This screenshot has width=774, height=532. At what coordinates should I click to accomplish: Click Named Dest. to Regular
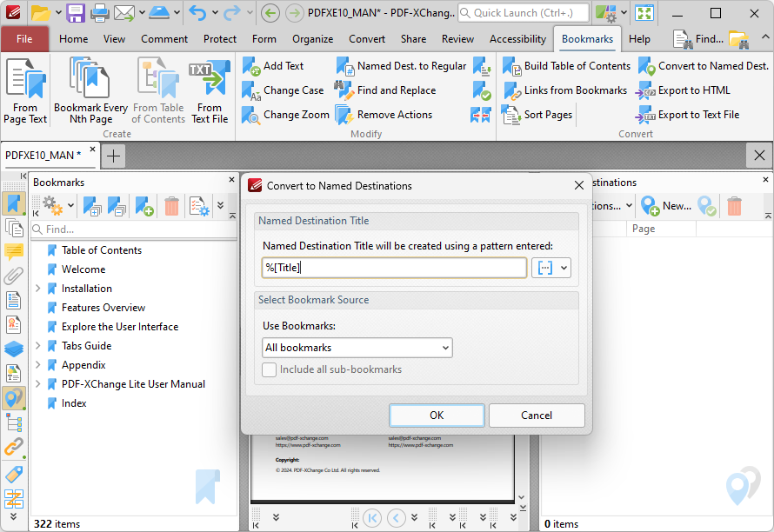401,66
